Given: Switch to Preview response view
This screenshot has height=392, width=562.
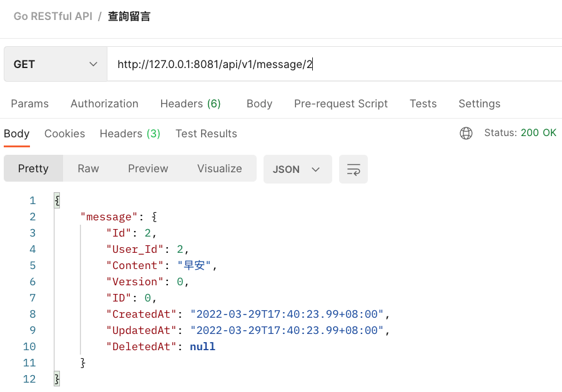Looking at the screenshot, I should pyautogui.click(x=148, y=169).
